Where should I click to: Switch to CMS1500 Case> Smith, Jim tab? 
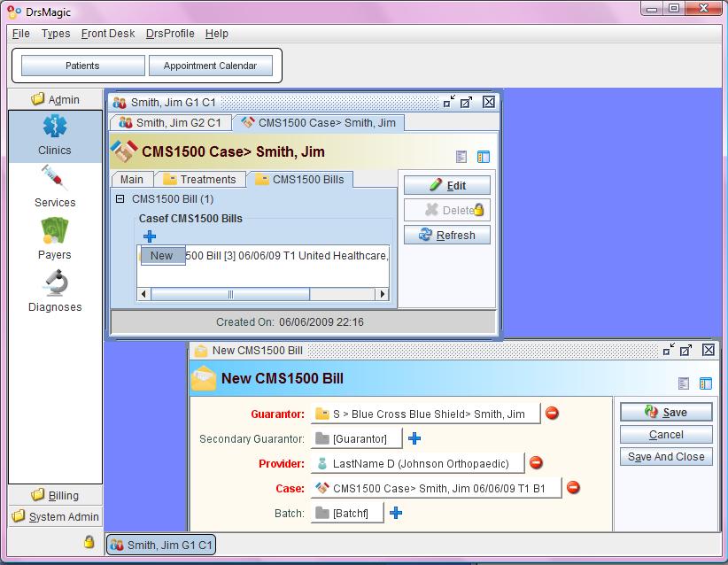[x=320, y=122]
